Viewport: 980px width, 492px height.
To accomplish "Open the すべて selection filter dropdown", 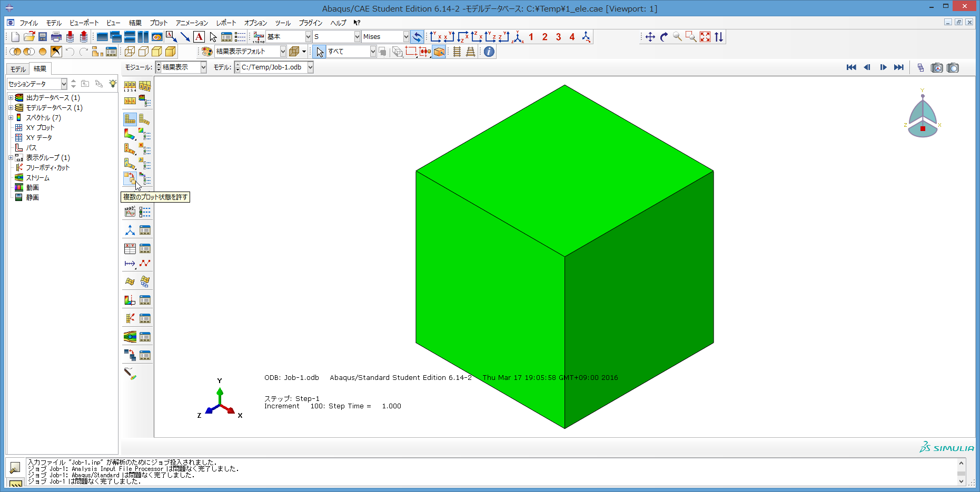I will pyautogui.click(x=351, y=52).
